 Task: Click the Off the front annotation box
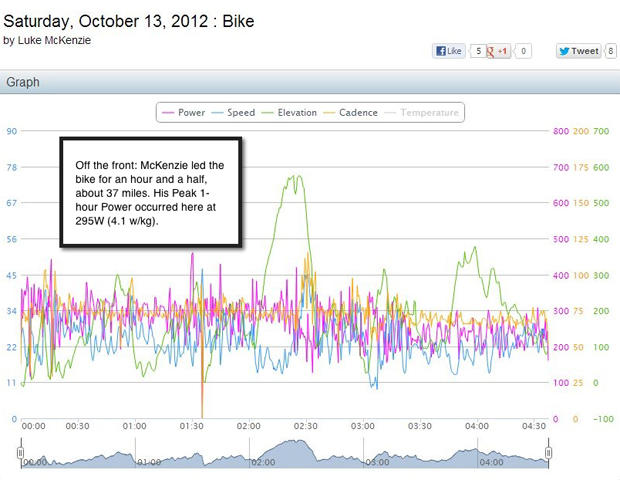click(151, 189)
